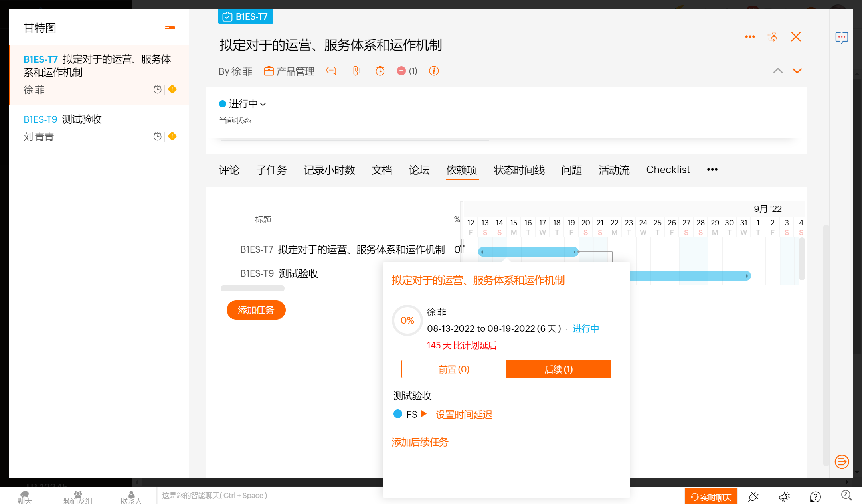
Task: Open the three-dot more options menu
Action: (x=750, y=37)
